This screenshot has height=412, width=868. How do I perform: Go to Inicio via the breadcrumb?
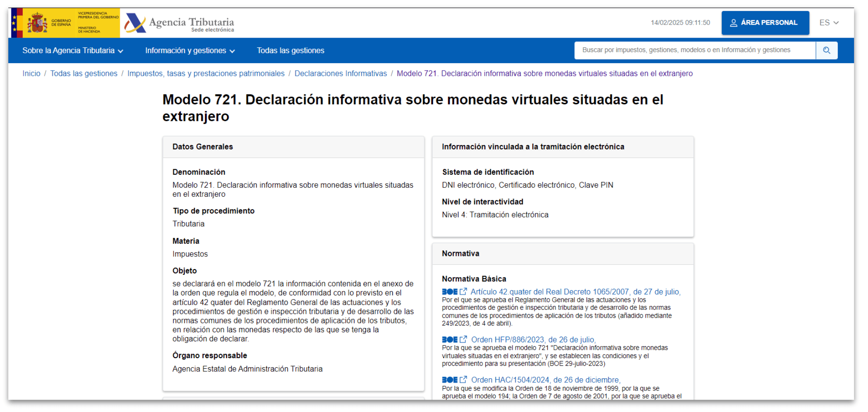coord(31,73)
